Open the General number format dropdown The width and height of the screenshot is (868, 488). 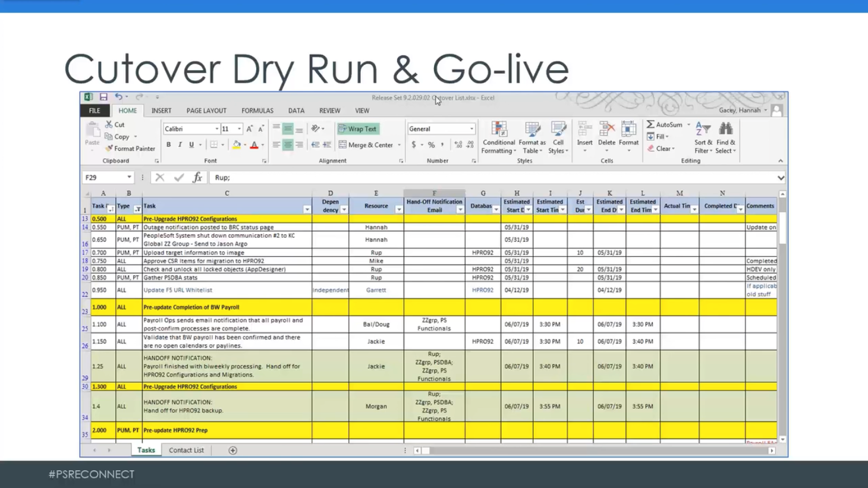pyautogui.click(x=471, y=128)
